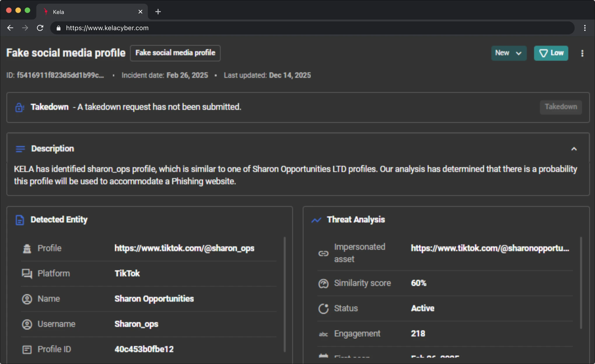The height and width of the screenshot is (364, 595).
Task: Click the Similarity score gauge icon
Action: pos(323,283)
